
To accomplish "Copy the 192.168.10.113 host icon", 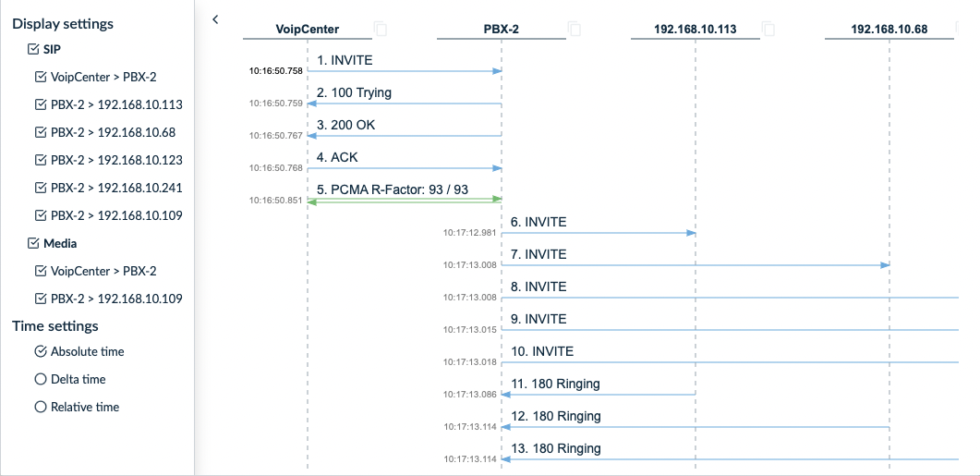I will 768,29.
